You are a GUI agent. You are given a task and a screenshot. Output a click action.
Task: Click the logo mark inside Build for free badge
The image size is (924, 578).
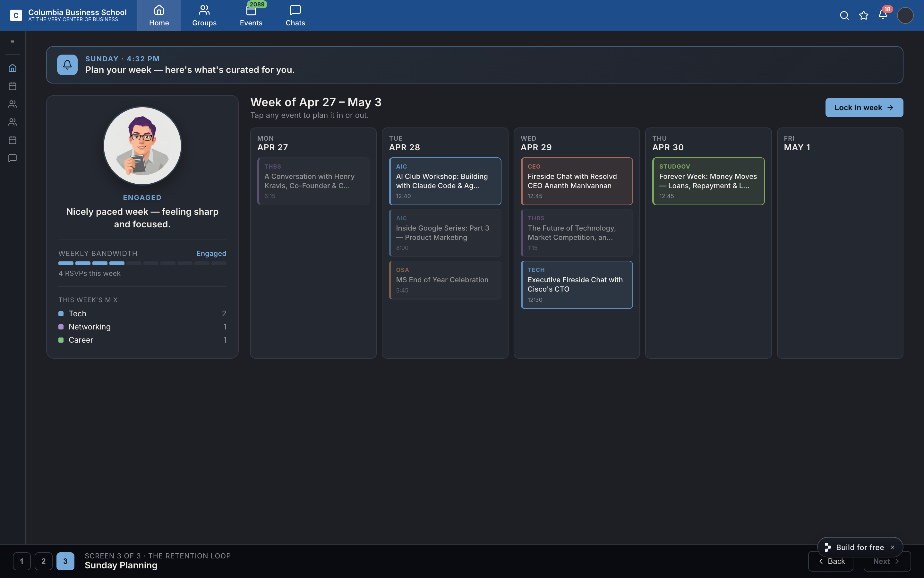coord(827,547)
